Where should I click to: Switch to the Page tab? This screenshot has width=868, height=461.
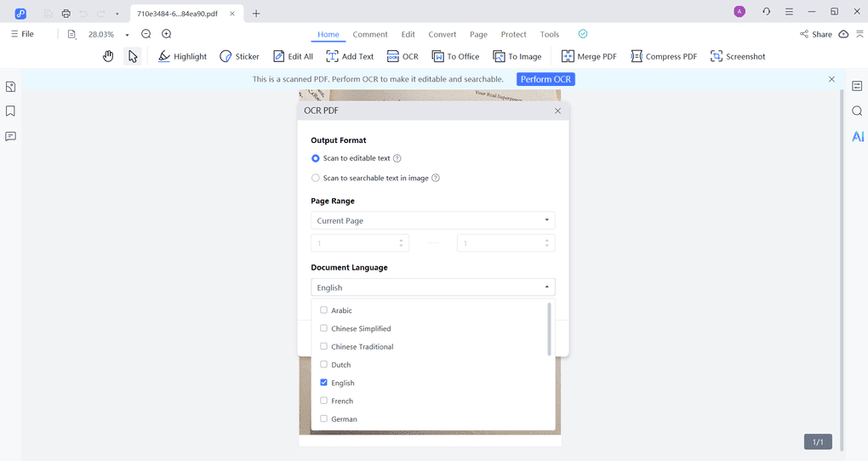tap(478, 34)
